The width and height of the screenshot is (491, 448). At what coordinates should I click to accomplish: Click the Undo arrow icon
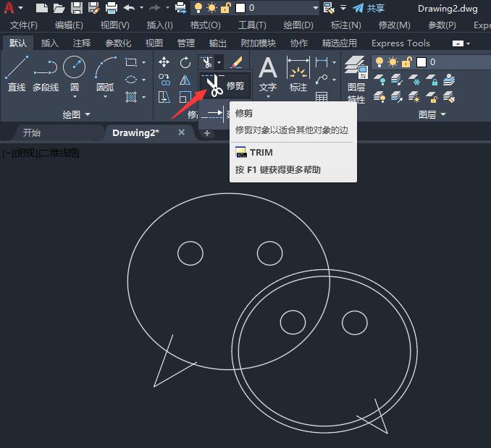[129, 7]
